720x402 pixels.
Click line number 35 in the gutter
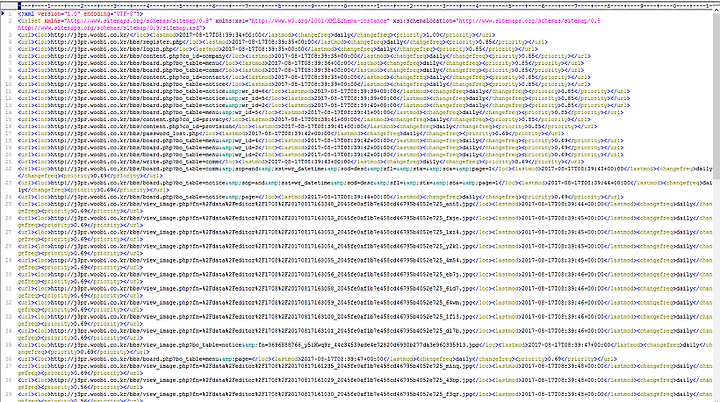[9, 345]
